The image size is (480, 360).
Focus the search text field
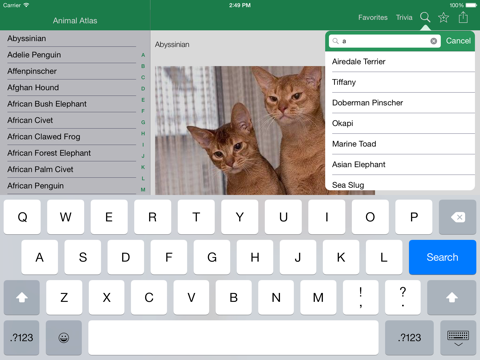pos(385,41)
